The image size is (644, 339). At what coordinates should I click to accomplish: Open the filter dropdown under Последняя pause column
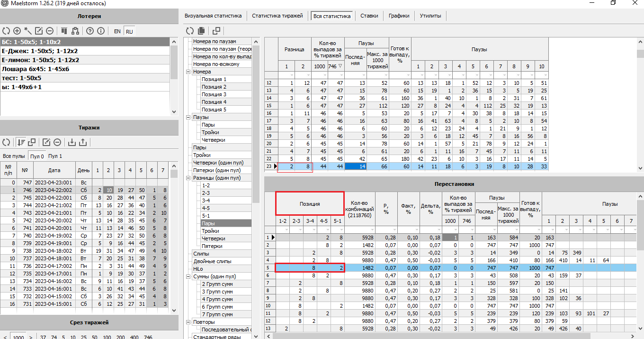(x=363, y=75)
